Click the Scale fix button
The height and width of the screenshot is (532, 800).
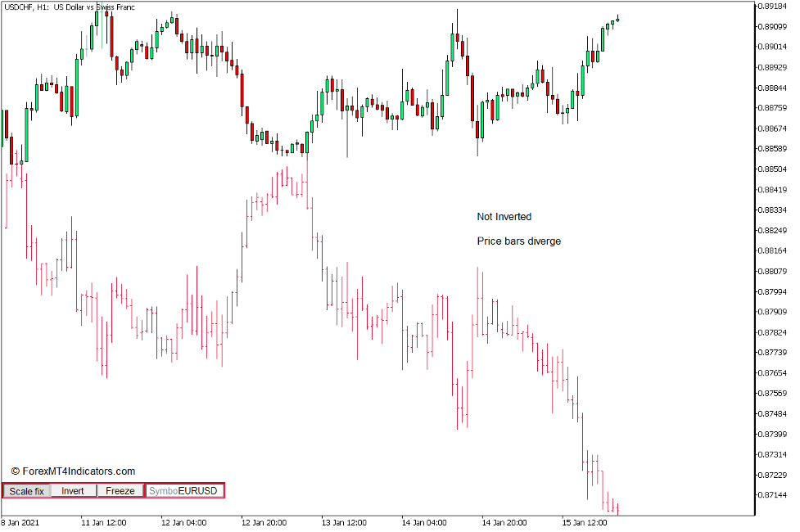[25, 491]
